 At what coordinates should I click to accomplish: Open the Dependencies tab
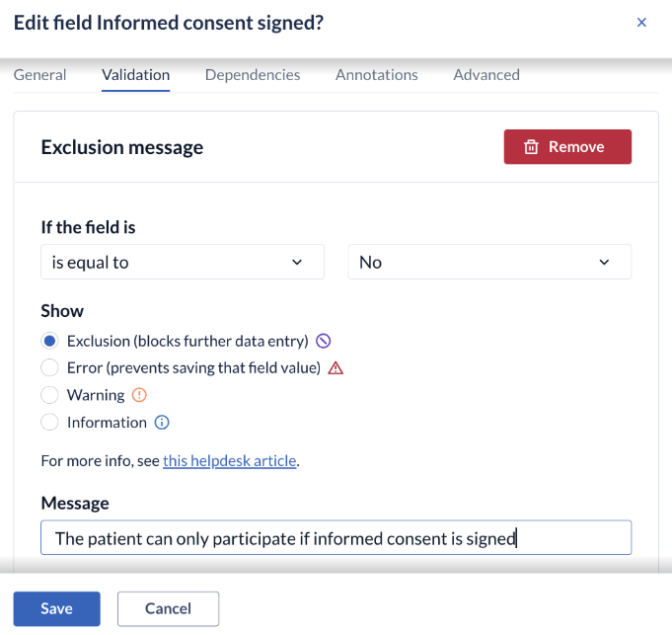[x=253, y=75]
